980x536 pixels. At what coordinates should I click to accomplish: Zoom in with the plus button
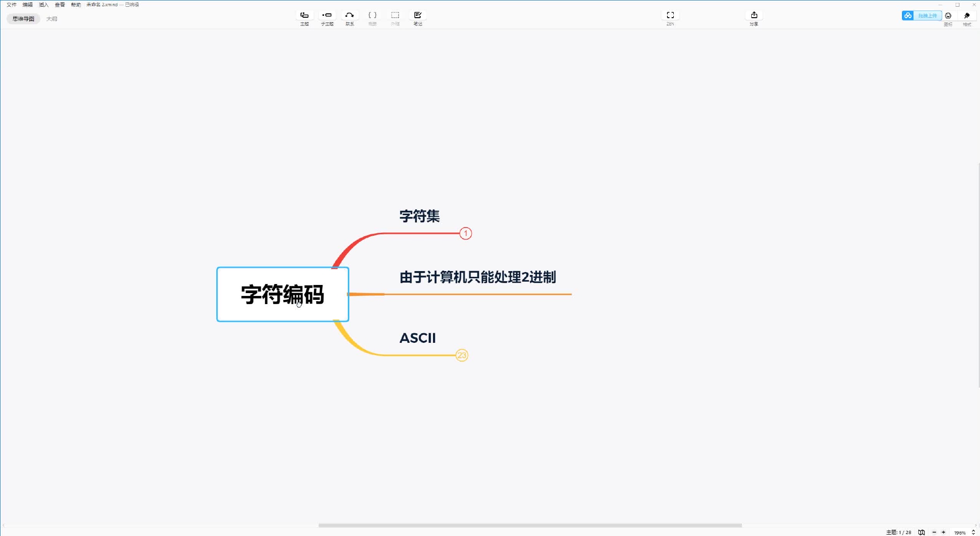pos(944,532)
